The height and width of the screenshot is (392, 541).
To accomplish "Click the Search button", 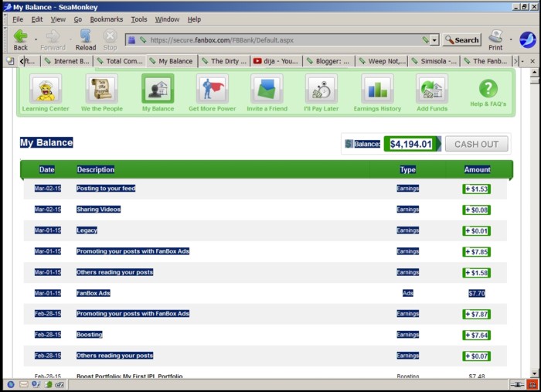I will (x=461, y=40).
